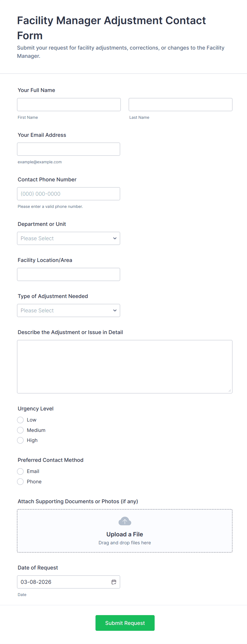Click the email address input box
This screenshot has width=247, height=644.
click(x=69, y=149)
